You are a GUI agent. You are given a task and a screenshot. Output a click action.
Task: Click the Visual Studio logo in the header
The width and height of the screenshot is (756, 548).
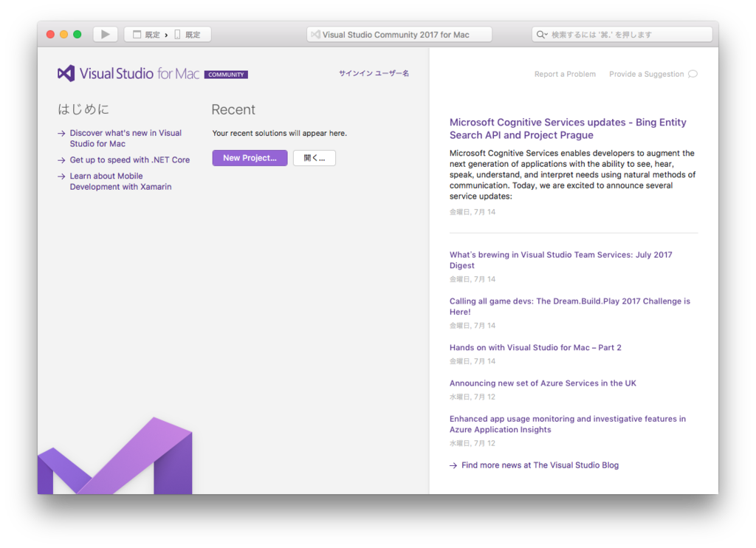pos(66,73)
